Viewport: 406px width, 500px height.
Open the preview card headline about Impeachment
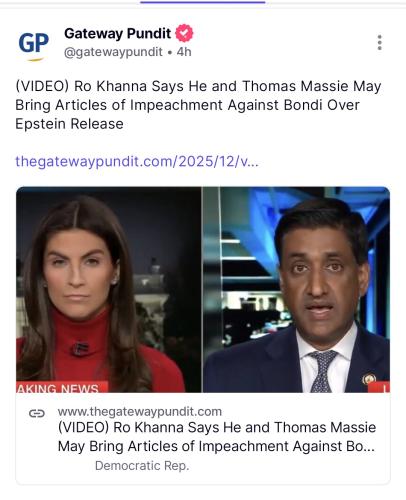217,437
